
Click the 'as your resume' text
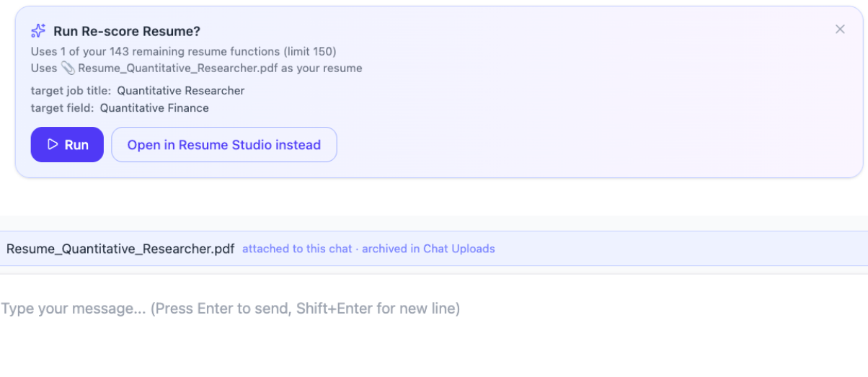pyautogui.click(x=322, y=68)
